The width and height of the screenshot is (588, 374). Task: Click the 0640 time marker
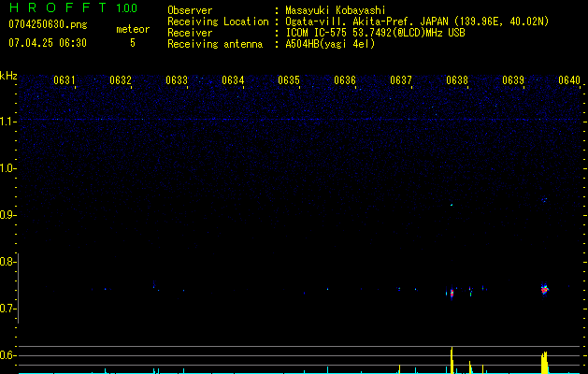tap(569, 80)
